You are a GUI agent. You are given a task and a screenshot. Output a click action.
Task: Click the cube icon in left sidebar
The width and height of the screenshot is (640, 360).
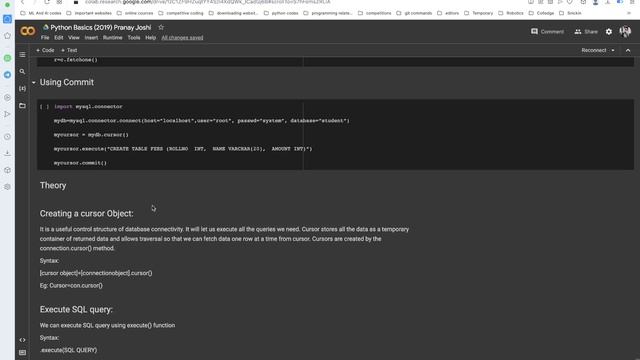pos(7,170)
